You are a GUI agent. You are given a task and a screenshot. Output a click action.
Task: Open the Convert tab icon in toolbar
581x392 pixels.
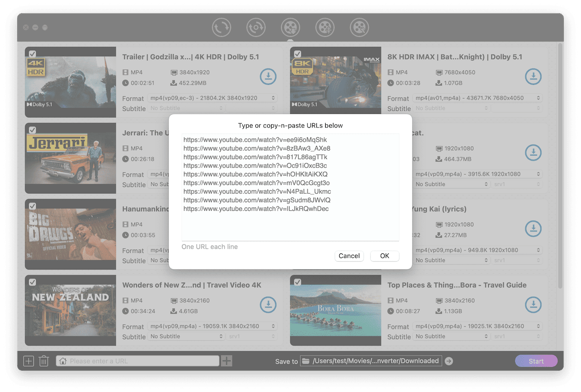pyautogui.click(x=222, y=27)
